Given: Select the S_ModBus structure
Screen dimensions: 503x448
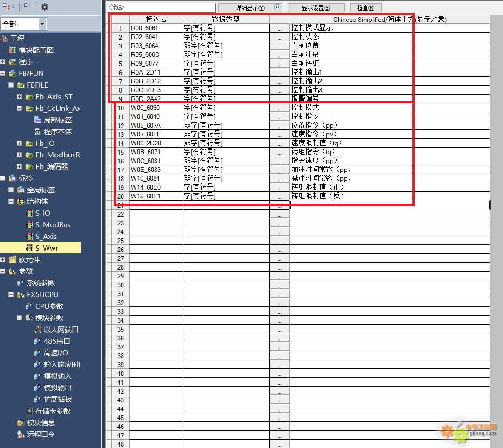Looking at the screenshot, I should [53, 225].
